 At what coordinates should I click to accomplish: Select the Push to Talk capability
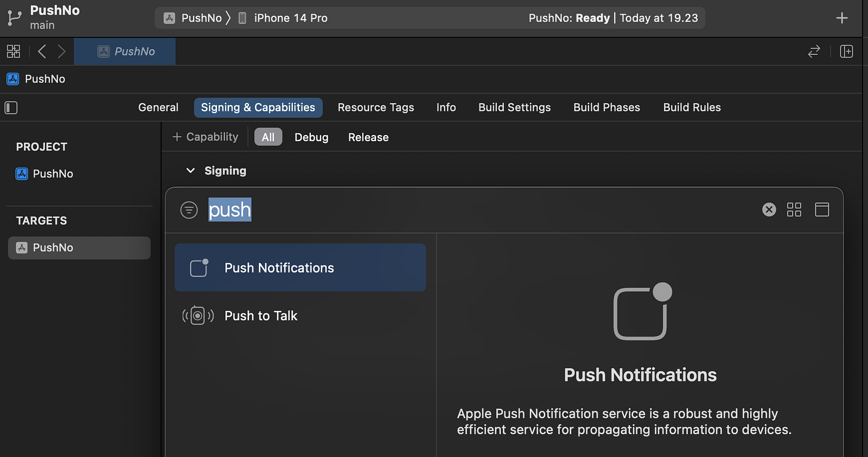(x=300, y=315)
